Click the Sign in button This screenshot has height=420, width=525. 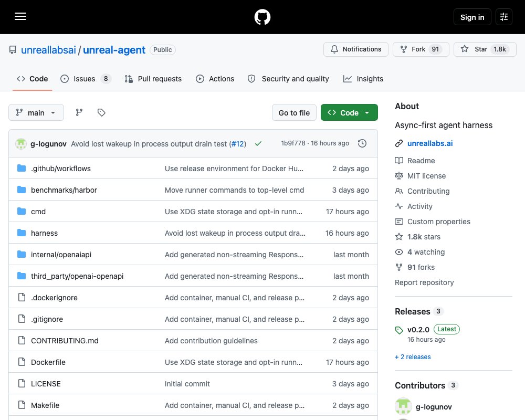(x=472, y=17)
